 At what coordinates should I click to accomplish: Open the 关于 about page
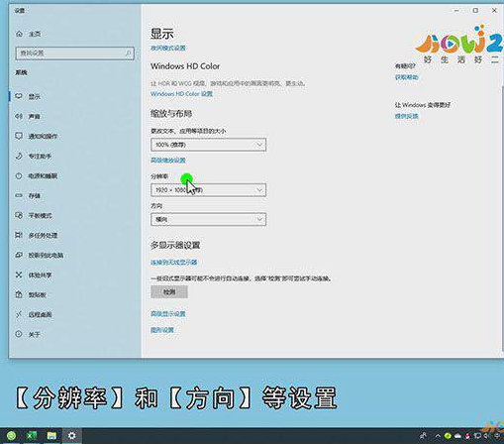pos(75,334)
